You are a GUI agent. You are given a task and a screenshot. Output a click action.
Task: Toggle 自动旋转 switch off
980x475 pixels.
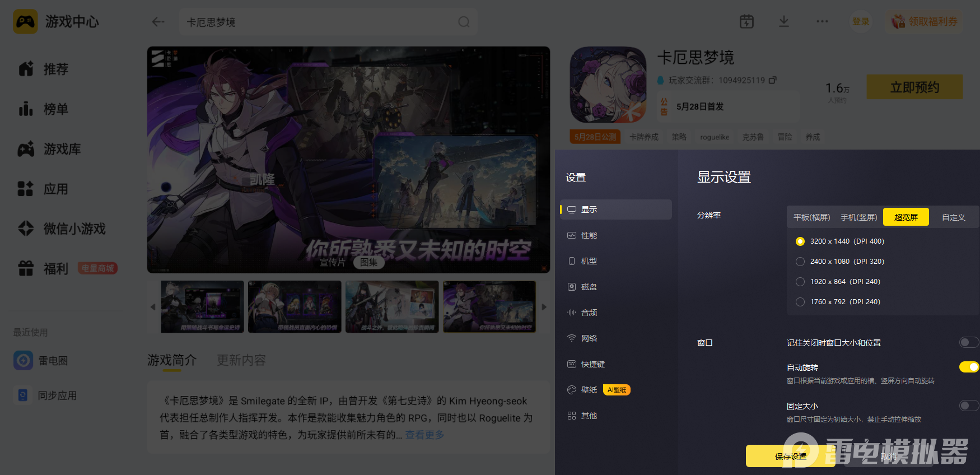click(969, 367)
